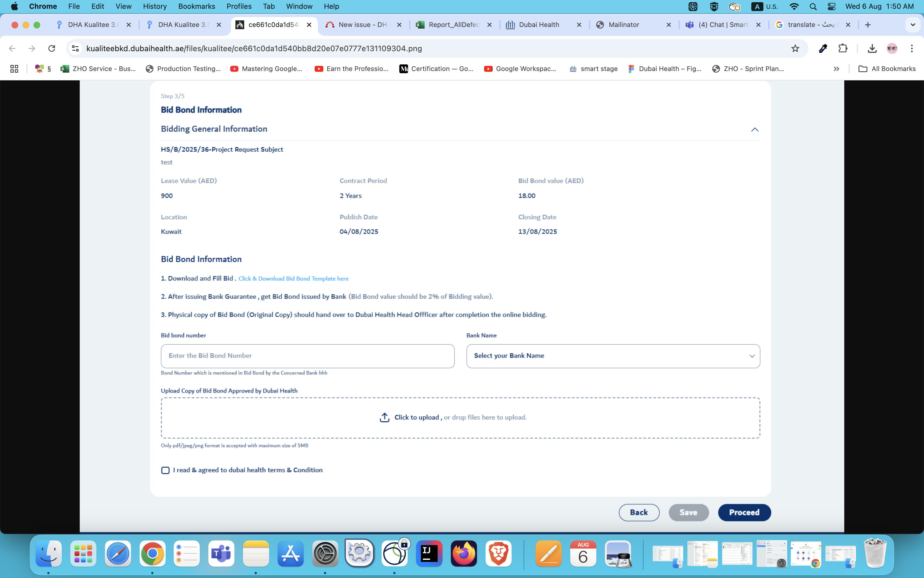924x578 pixels.
Task: Bookmark this page with the star icon
Action: (795, 48)
